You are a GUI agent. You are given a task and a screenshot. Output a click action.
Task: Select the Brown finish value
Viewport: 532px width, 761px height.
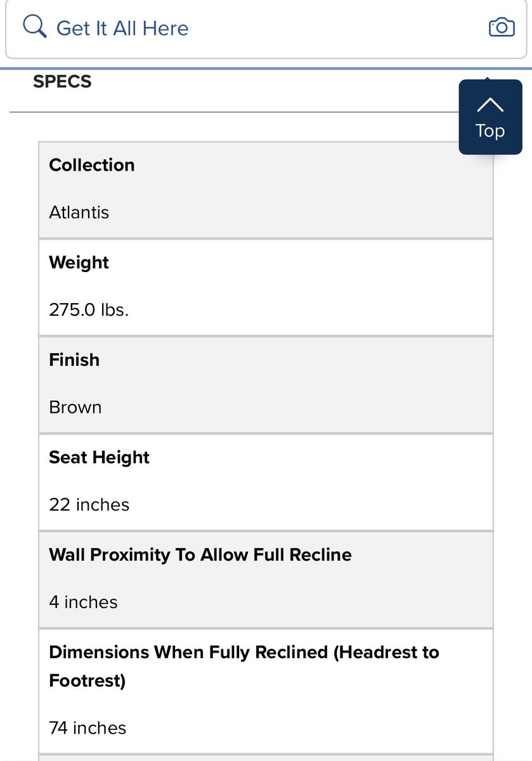point(75,407)
